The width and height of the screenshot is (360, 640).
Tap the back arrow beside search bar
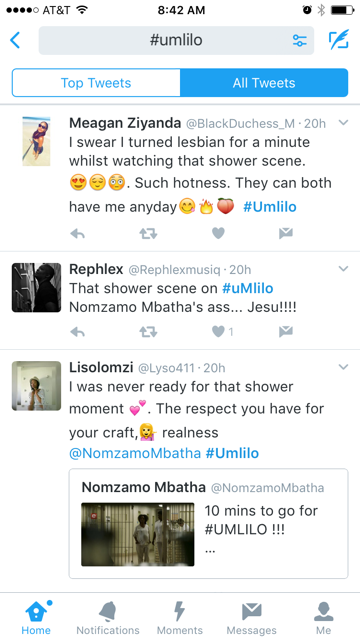15,40
